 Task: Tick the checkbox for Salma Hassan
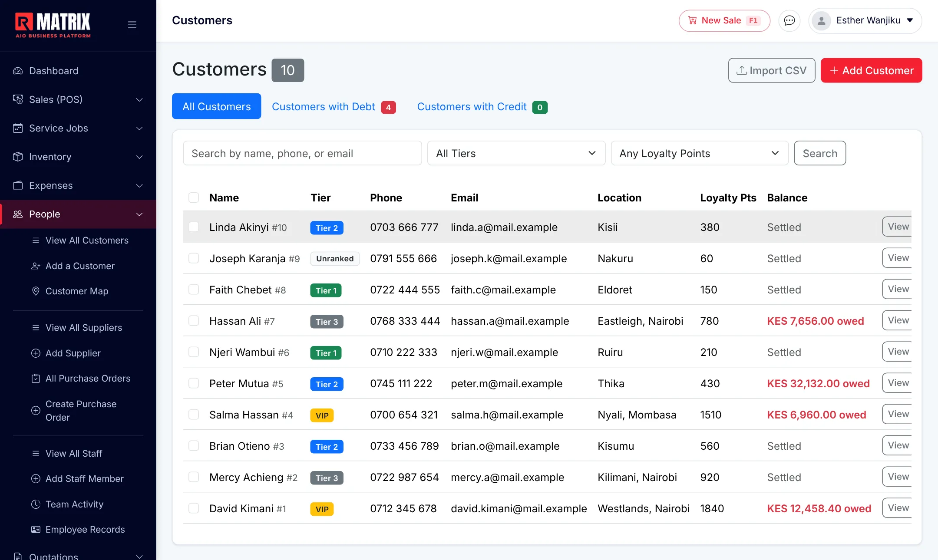tap(194, 415)
